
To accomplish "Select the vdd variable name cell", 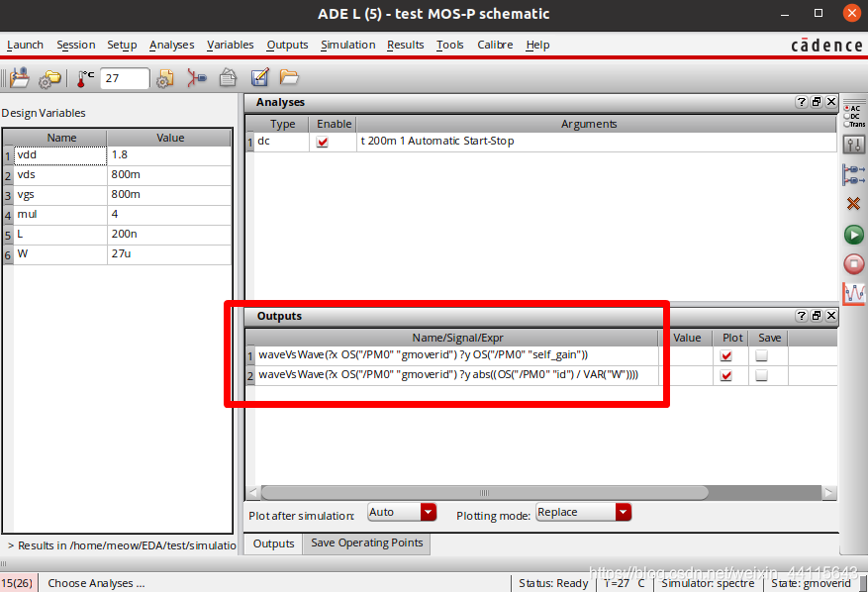I will point(59,155).
